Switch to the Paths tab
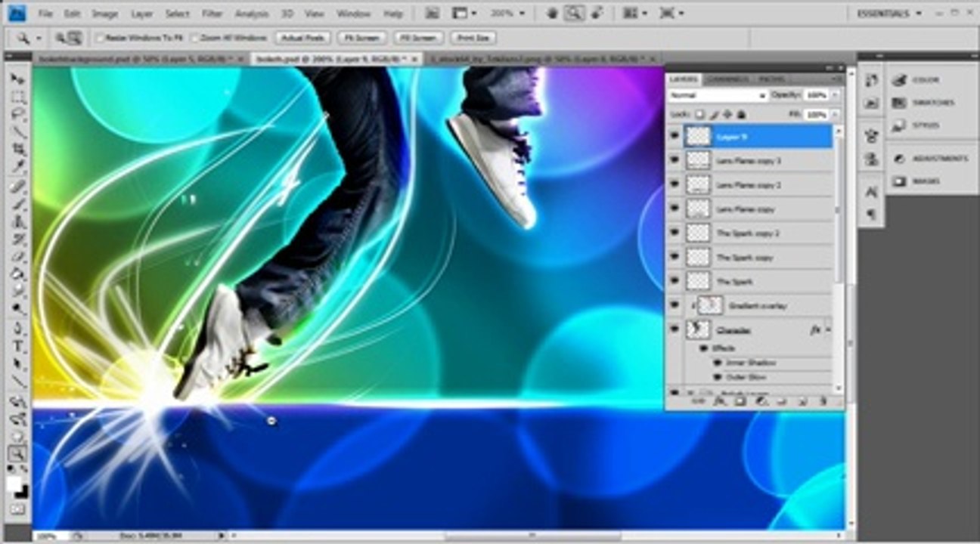The image size is (980, 544). tap(771, 79)
